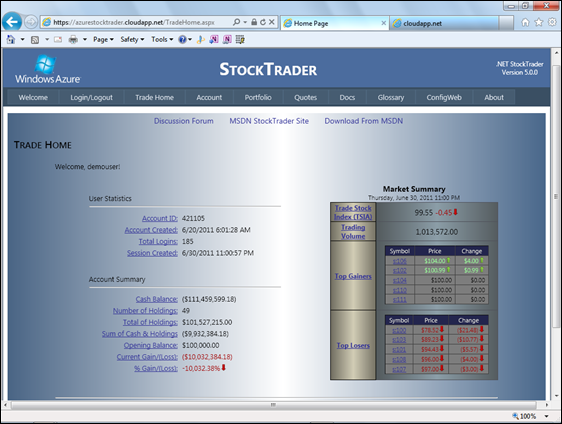Click the 100% zoom level button

point(524,416)
